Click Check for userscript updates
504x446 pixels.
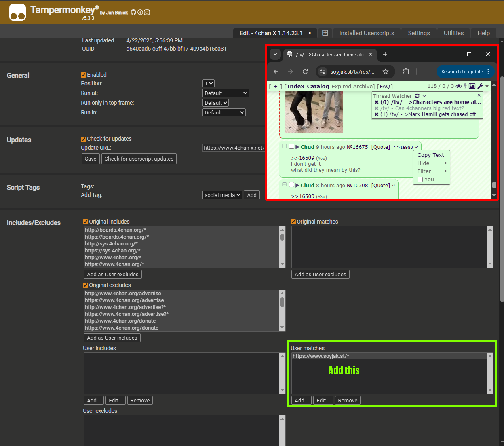point(139,159)
